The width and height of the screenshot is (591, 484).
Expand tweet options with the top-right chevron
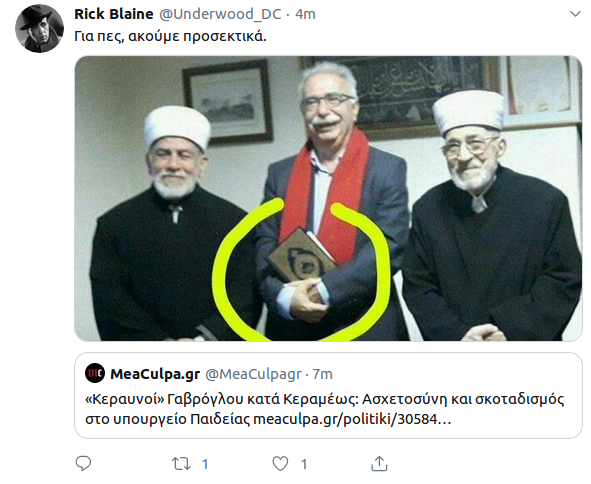point(575,14)
